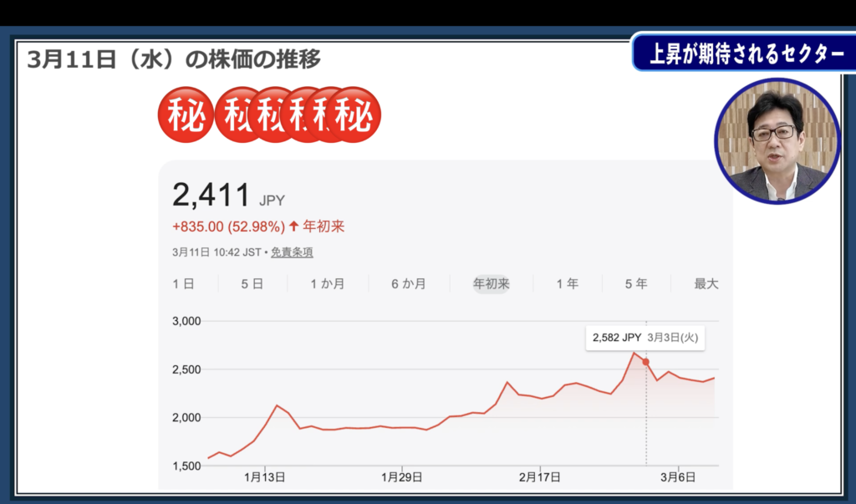
Task: Click the 2,582 JPY price tooltip
Action: 645,338
